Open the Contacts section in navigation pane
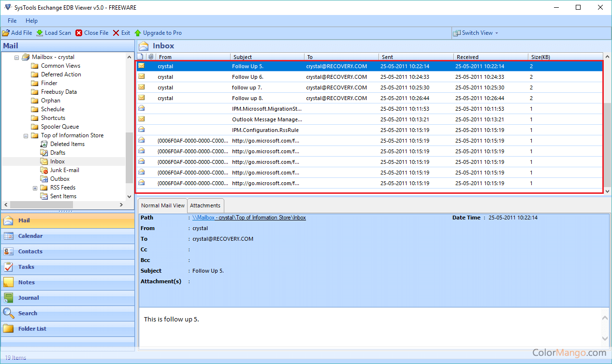Screen dimensions: 612x364 pos(30,251)
